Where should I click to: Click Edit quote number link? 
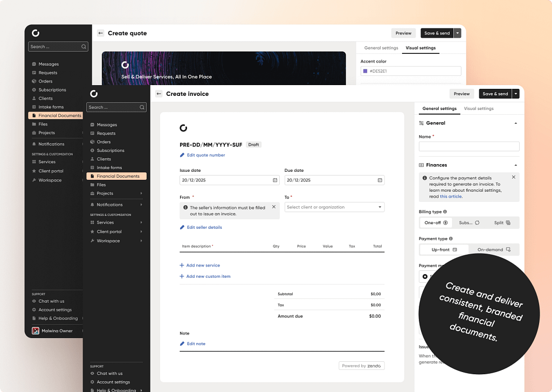click(x=203, y=155)
